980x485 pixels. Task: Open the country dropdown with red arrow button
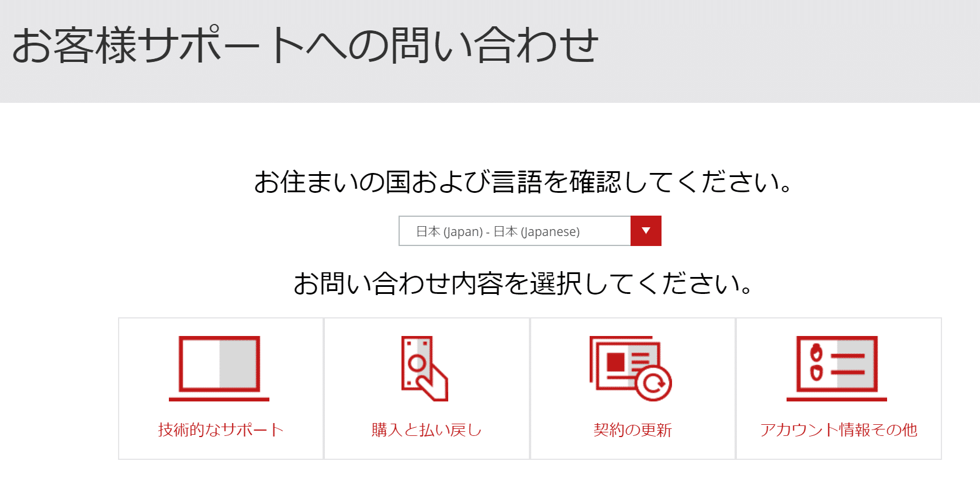pyautogui.click(x=646, y=231)
